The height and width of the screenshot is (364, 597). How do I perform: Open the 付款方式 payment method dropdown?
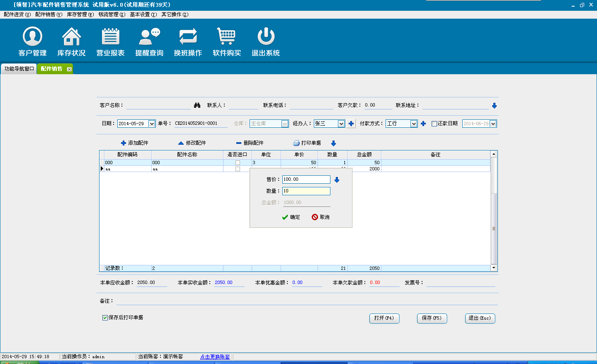tap(413, 124)
